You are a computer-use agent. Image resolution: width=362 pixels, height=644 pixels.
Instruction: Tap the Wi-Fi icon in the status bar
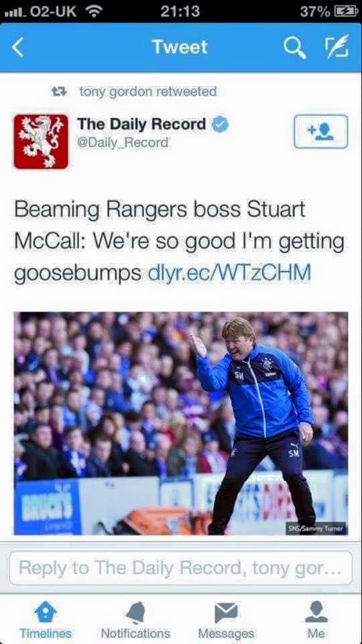pyautogui.click(x=95, y=11)
